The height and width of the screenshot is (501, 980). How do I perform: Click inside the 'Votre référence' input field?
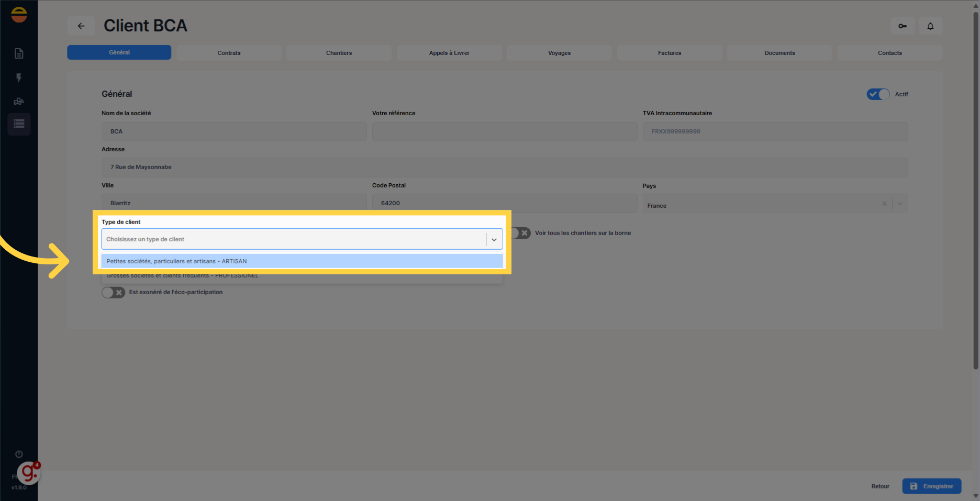click(504, 131)
